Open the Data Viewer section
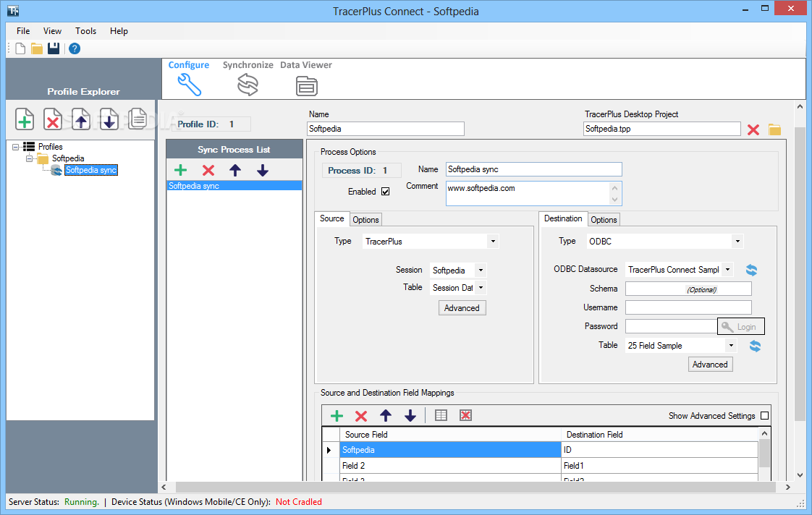Viewport: 812px width, 515px height. point(306,79)
